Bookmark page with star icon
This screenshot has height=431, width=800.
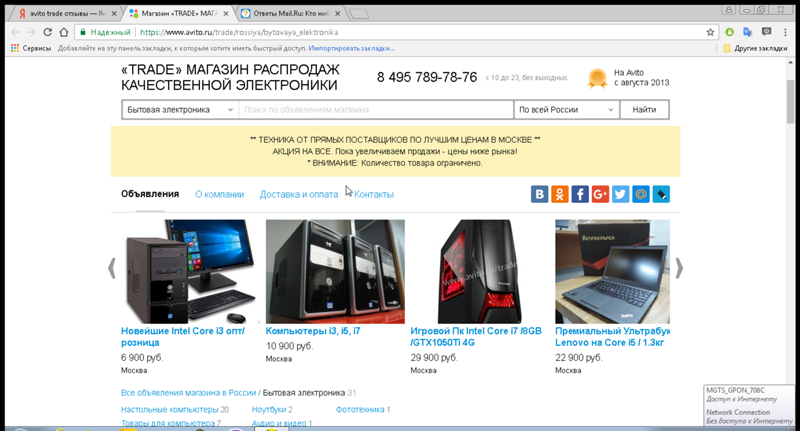pyautogui.click(x=710, y=32)
